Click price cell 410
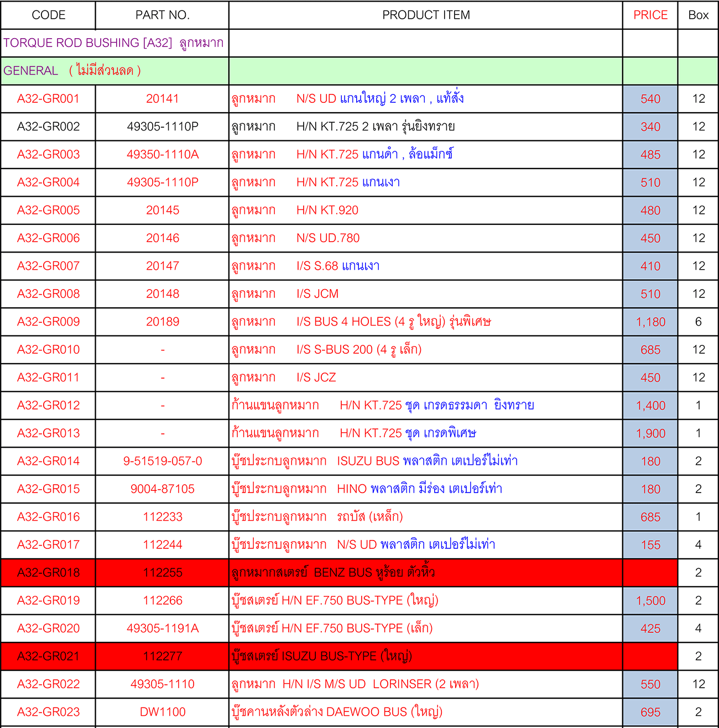 [x=650, y=266]
